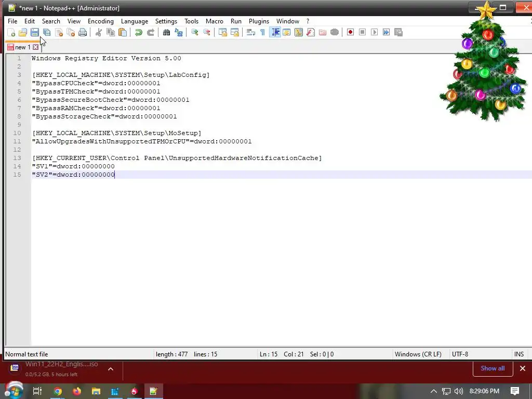Zoom in using the magnifier plus icon
The image size is (532, 399).
(x=194, y=32)
